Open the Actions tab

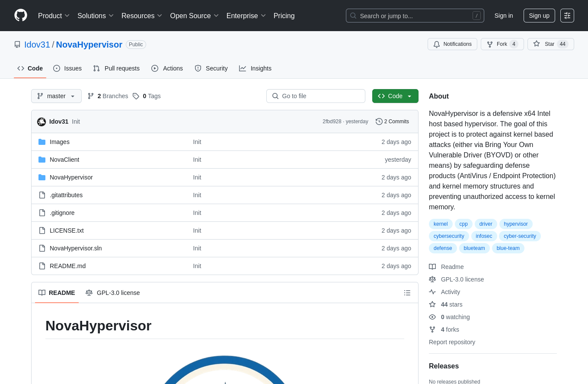point(167,68)
